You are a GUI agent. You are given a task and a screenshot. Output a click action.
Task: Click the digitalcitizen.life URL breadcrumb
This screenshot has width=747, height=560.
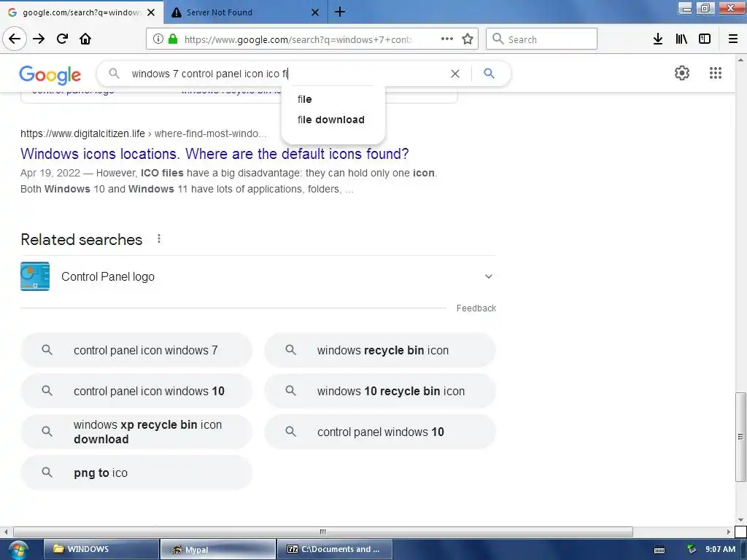(x=144, y=134)
